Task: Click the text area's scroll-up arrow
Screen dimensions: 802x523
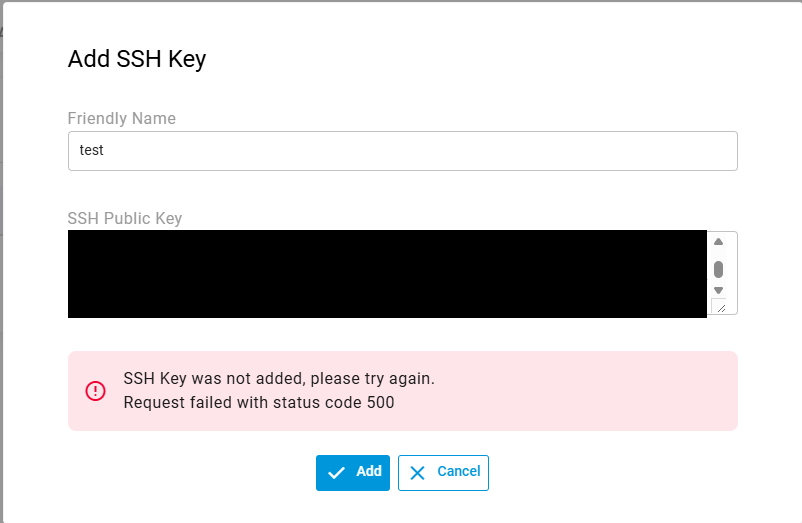Action: click(x=718, y=242)
